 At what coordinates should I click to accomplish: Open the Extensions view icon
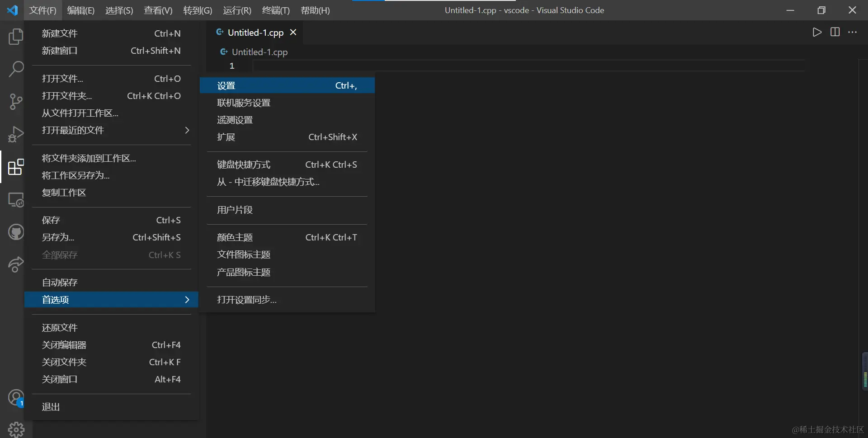pos(16,167)
